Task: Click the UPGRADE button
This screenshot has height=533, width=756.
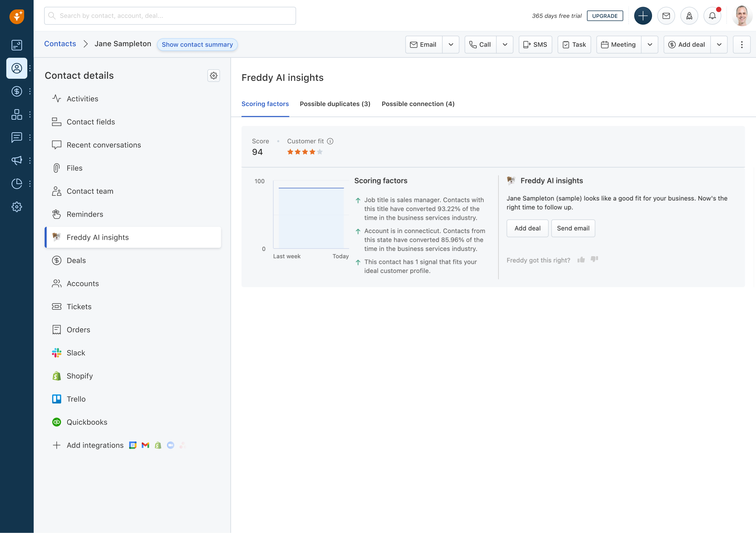Action: 605,16
